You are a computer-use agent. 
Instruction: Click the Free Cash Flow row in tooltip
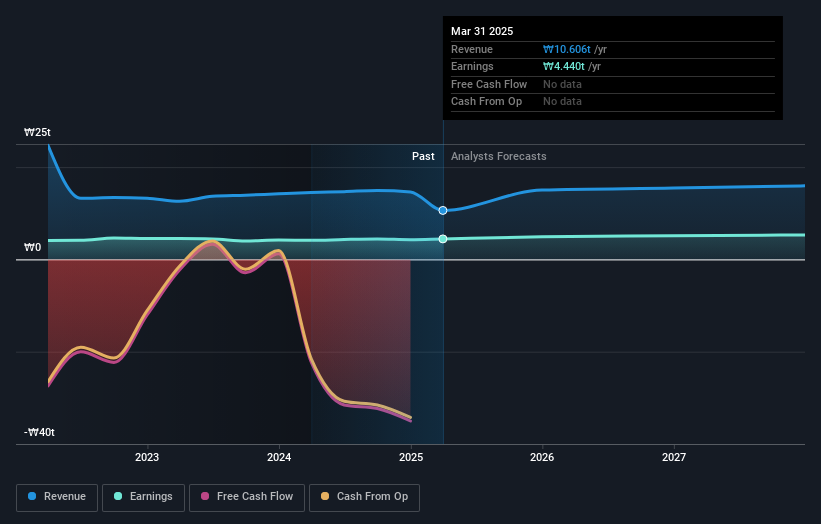pos(613,84)
